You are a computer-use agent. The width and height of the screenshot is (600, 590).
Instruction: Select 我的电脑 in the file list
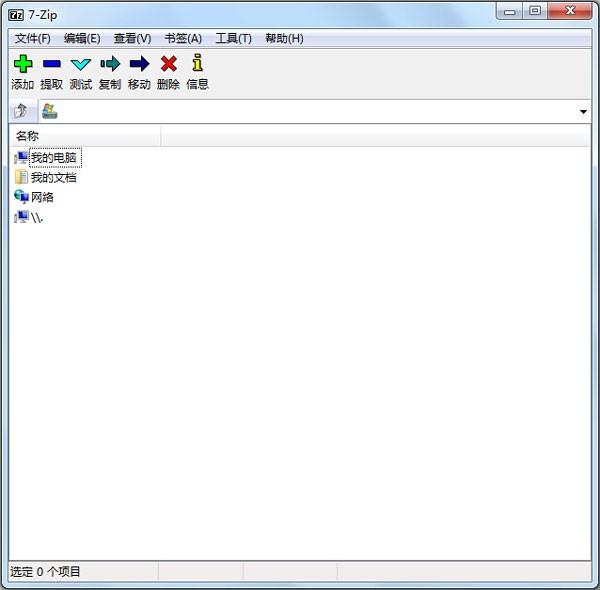coord(53,158)
